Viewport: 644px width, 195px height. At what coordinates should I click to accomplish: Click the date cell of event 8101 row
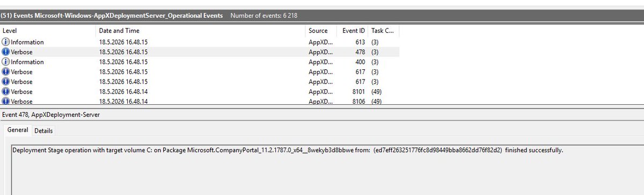tap(123, 92)
